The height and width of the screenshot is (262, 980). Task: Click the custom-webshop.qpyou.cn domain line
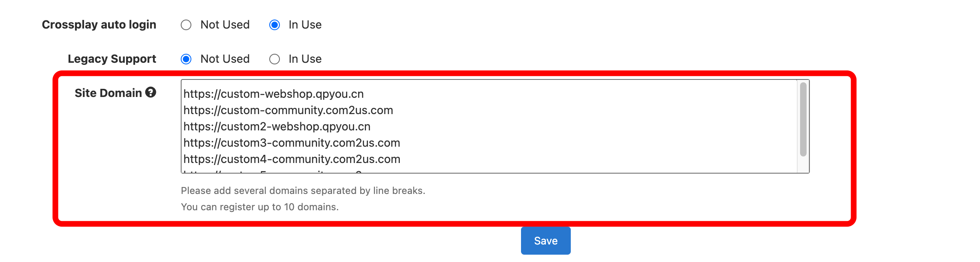point(273,94)
